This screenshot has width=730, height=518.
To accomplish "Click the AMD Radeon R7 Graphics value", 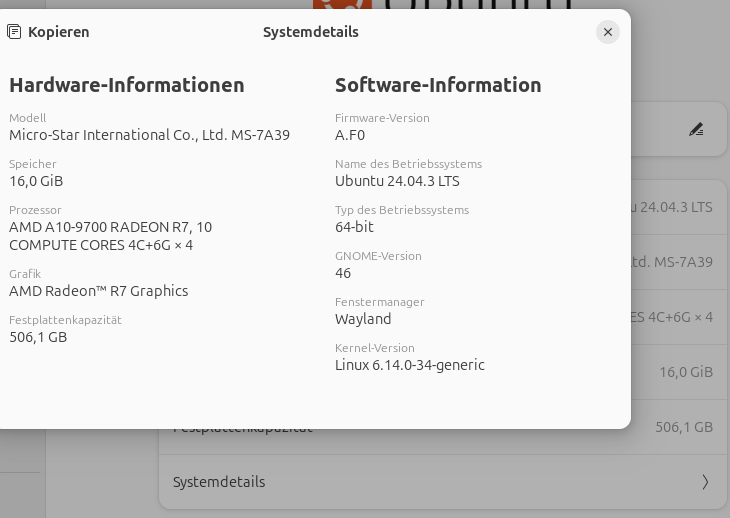I will point(98,291).
